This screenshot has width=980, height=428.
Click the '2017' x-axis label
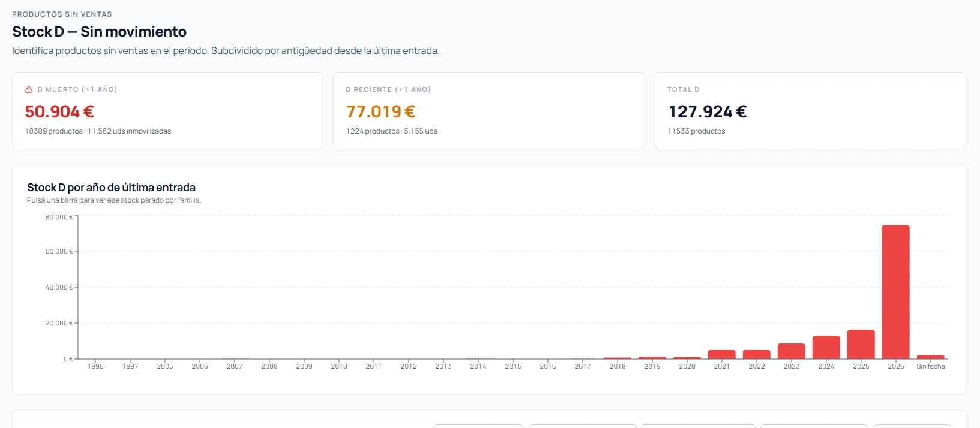[x=583, y=366]
